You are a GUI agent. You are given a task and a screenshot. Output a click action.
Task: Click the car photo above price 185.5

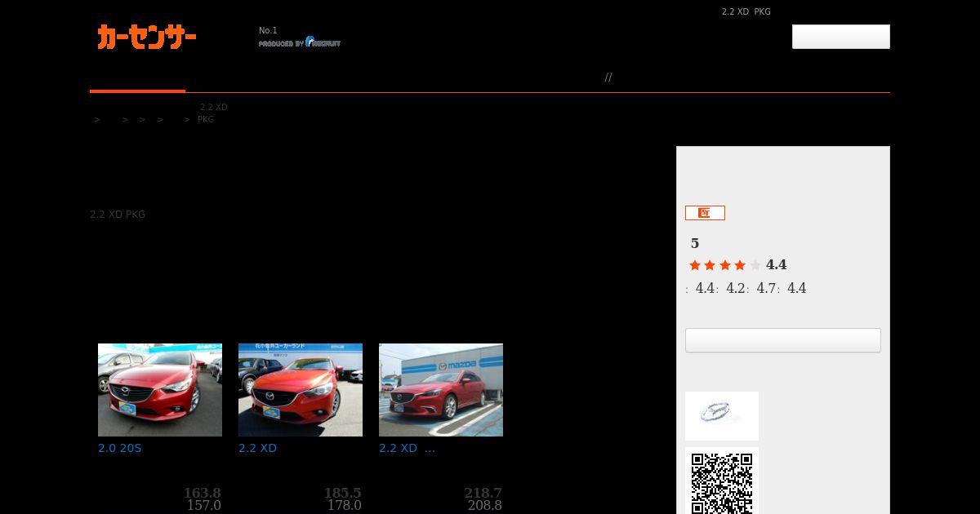pos(301,390)
